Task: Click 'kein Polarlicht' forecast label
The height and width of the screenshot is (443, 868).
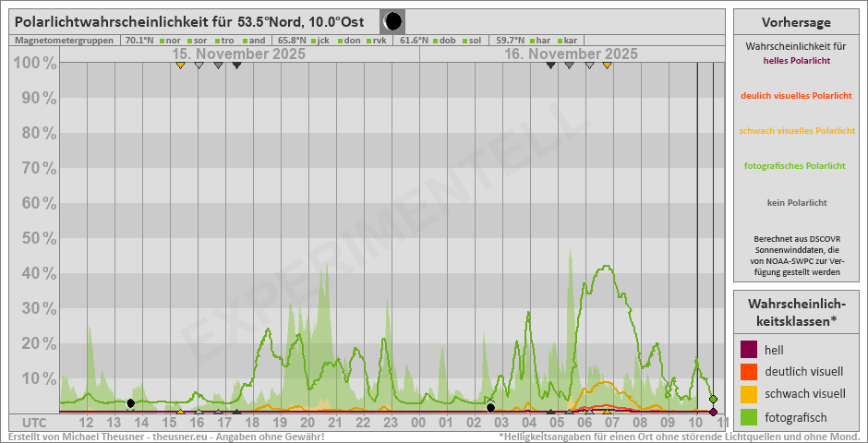Action: click(796, 202)
